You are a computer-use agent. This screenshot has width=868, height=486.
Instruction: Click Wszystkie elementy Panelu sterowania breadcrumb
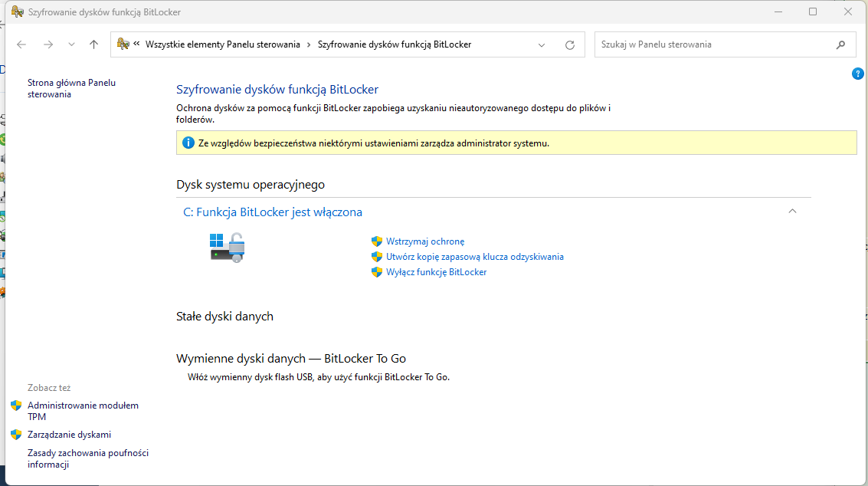(222, 44)
